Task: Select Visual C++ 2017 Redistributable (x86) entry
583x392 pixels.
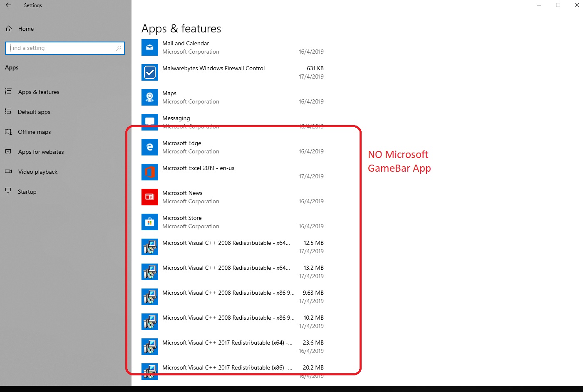Action: (x=233, y=372)
